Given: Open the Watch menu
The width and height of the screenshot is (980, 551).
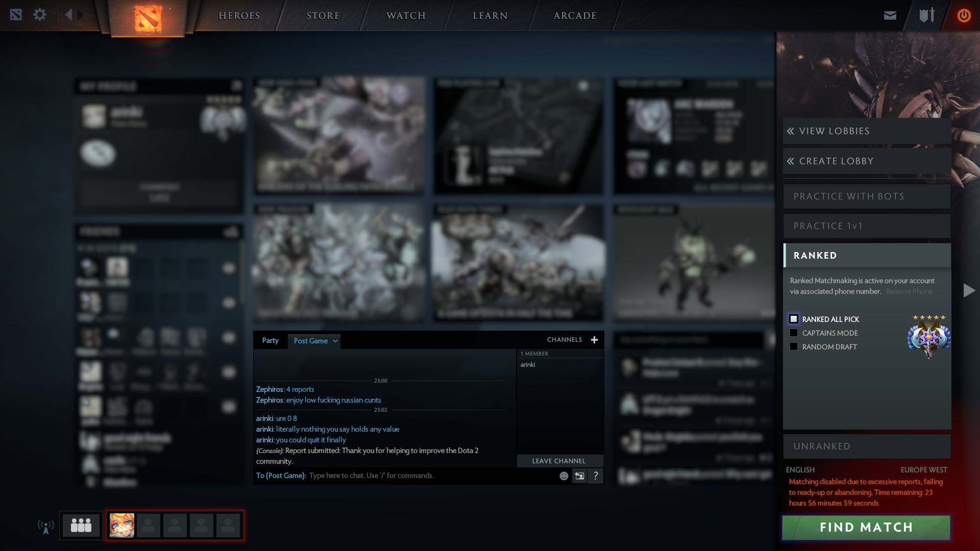Looking at the screenshot, I should (x=406, y=16).
